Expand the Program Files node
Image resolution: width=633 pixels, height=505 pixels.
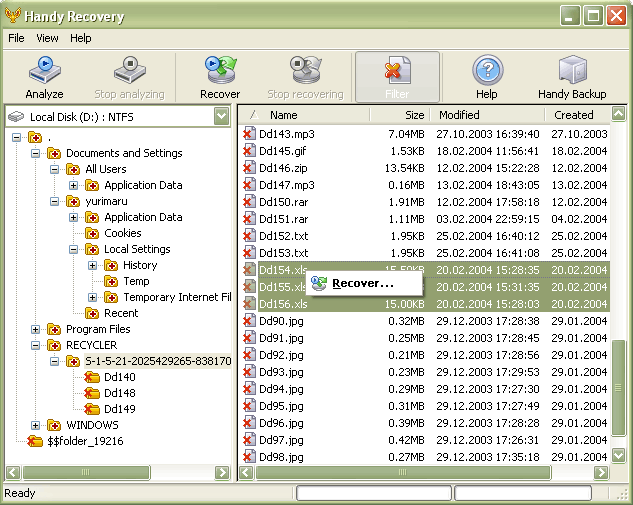[x=36, y=329]
